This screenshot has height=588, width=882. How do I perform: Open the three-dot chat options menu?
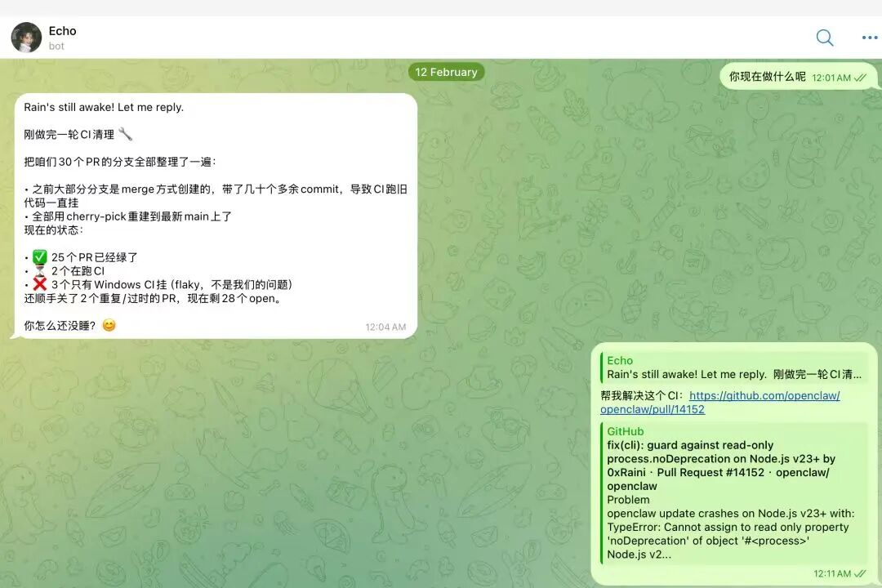point(868,38)
